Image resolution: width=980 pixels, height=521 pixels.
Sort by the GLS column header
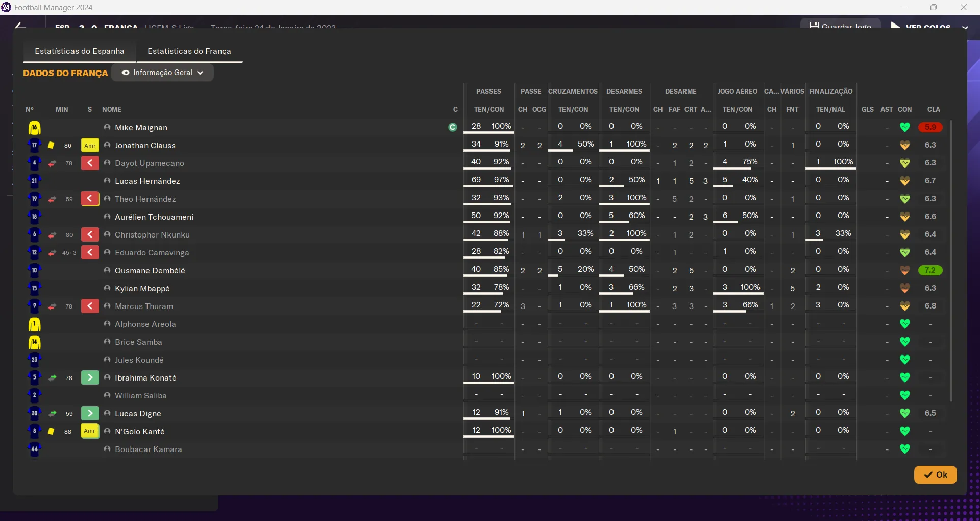[868, 109]
